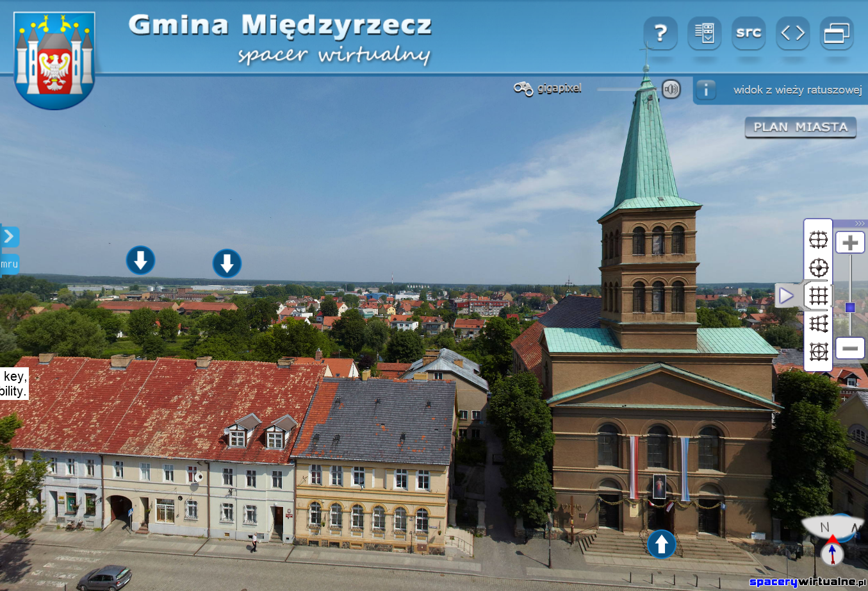Mute the ambient sound speaker
868x591 pixels.
click(671, 88)
